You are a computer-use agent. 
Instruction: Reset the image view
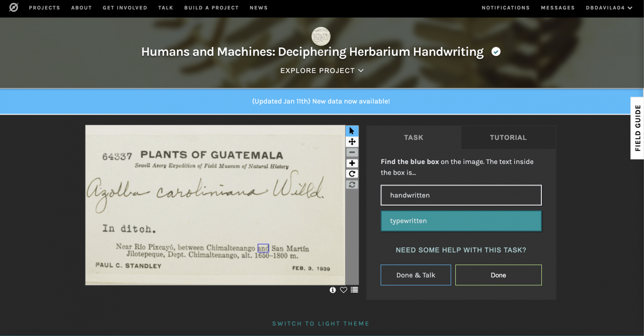(352, 185)
